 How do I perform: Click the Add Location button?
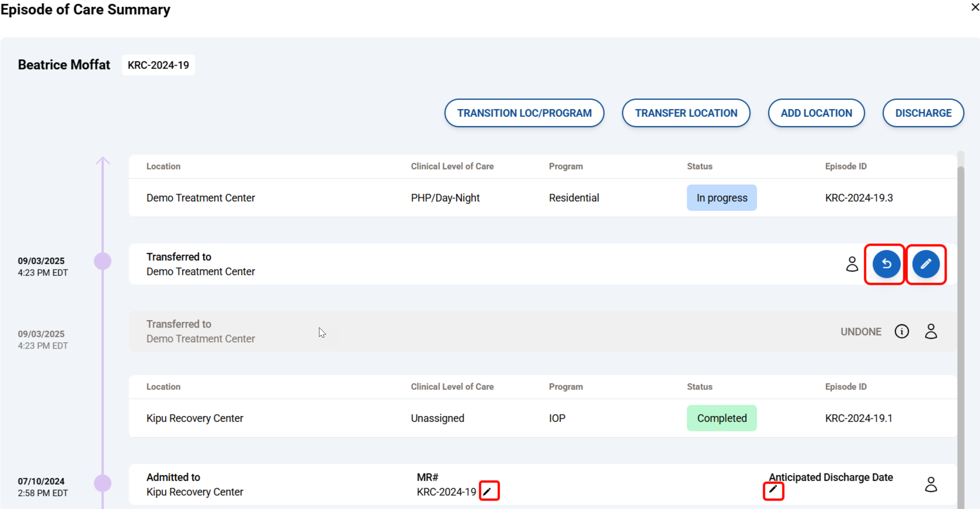pos(816,113)
